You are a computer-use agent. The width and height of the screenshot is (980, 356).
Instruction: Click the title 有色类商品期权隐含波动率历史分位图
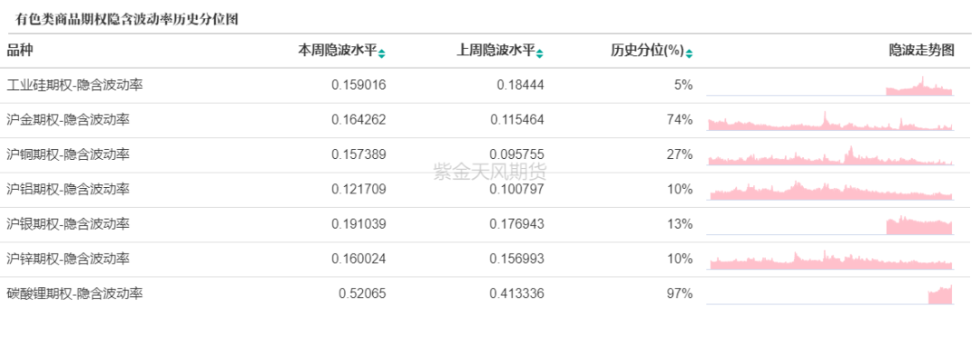[x=127, y=19]
